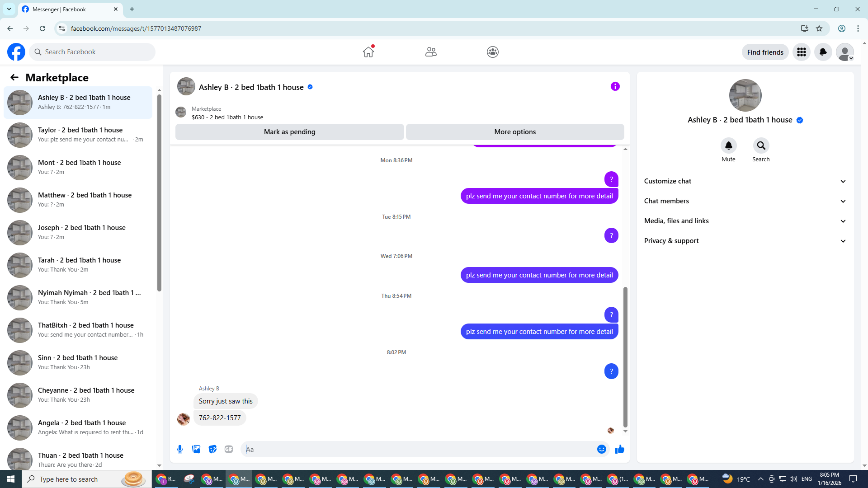This screenshot has height=488, width=868.
Task: Search in conversation magnifier icon
Action: pos(761,145)
